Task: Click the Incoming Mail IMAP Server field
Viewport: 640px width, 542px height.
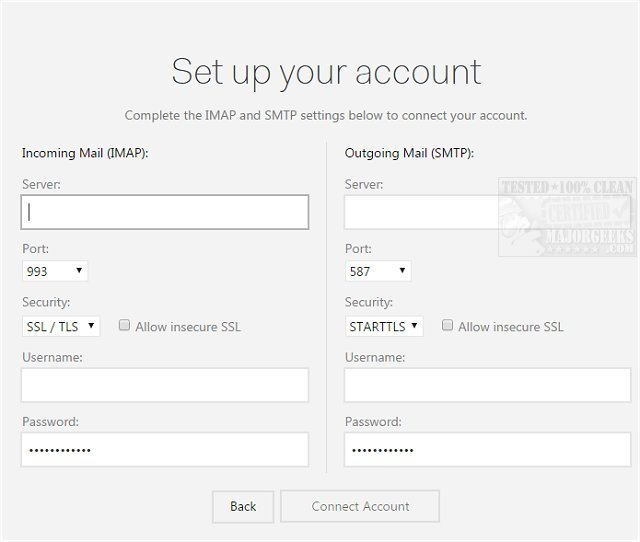Action: [165, 212]
